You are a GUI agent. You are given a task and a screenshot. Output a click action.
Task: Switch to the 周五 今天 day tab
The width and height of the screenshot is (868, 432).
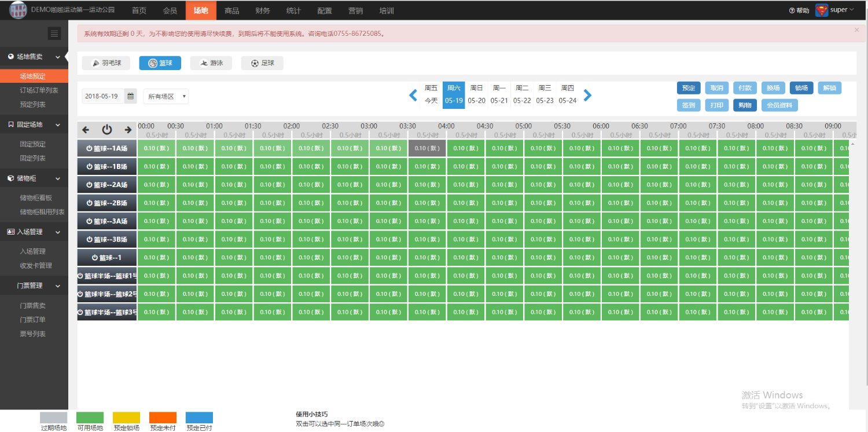[431, 94]
